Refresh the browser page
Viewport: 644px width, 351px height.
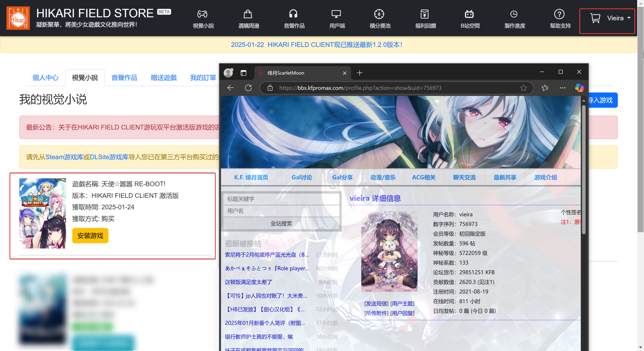point(248,88)
